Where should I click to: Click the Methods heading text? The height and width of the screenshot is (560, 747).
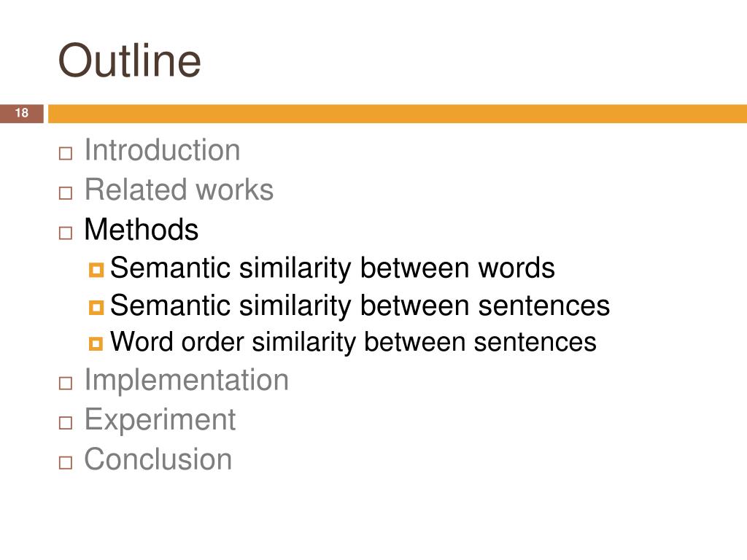tap(142, 230)
